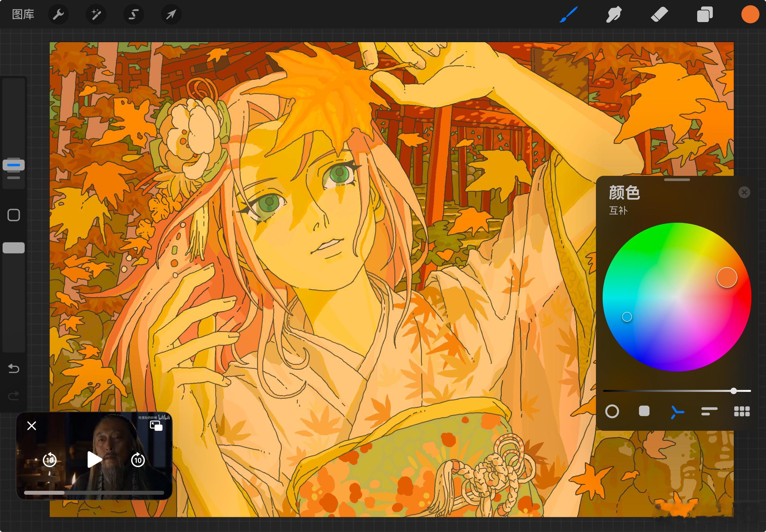Activate the Transform arrow tool
Screen dimensions: 766x532
pyautogui.click(x=171, y=14)
